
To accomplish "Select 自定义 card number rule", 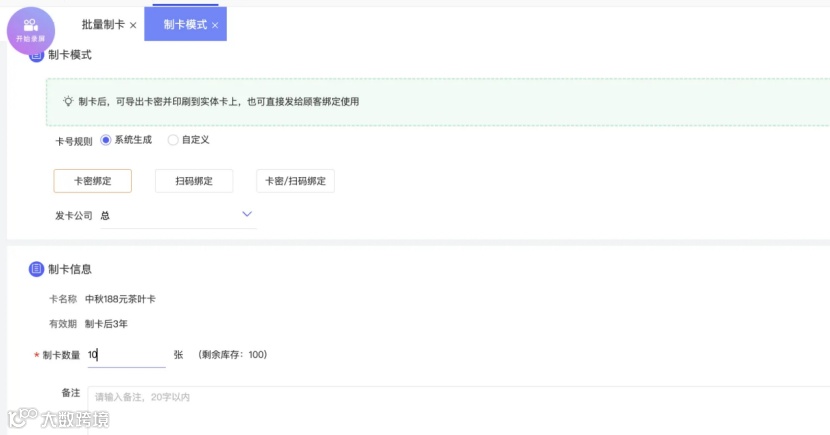I will tap(173, 140).
